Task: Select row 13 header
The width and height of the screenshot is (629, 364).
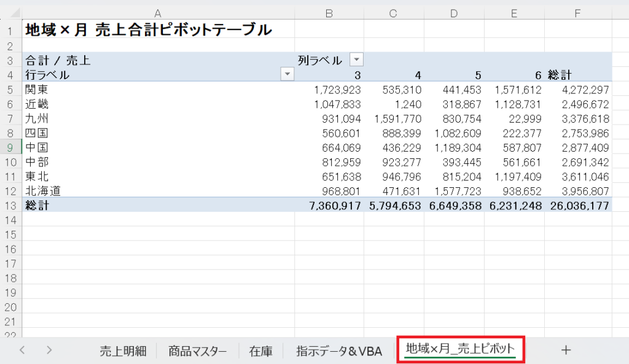Action: [x=10, y=206]
